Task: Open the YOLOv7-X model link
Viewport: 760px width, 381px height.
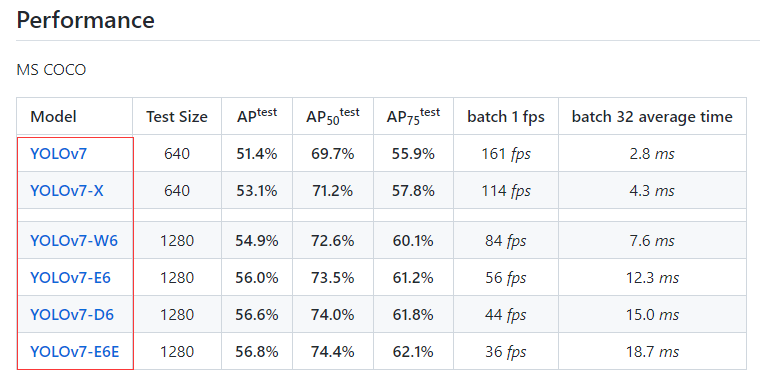Action: point(67,190)
